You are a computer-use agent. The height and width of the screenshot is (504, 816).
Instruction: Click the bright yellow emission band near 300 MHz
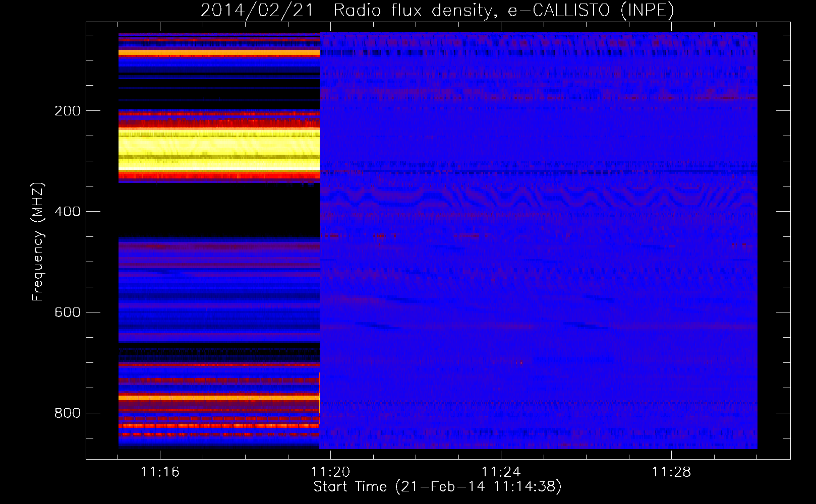click(219, 149)
